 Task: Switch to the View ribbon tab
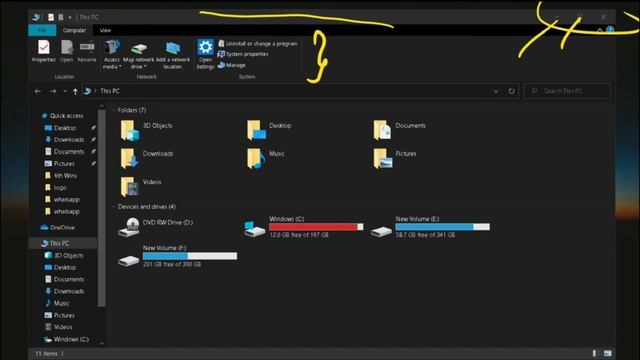tap(105, 30)
